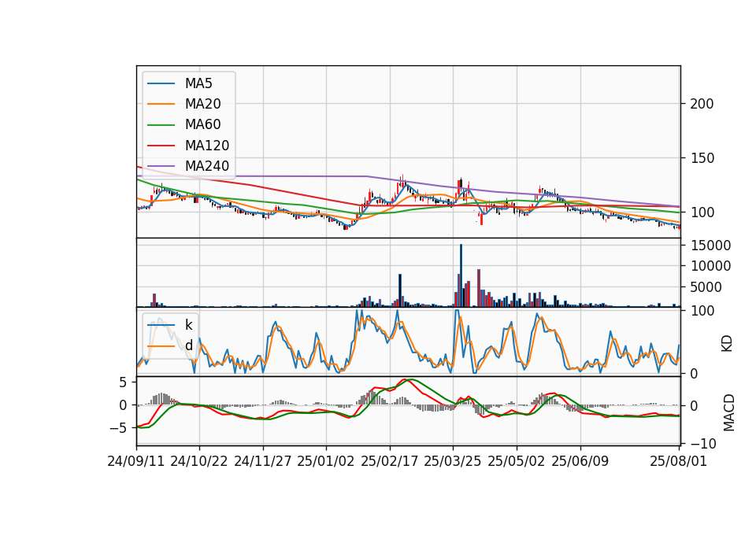The image size is (756, 543).
Task: Click the red MA120 legend line swatch
Action: click(x=161, y=146)
